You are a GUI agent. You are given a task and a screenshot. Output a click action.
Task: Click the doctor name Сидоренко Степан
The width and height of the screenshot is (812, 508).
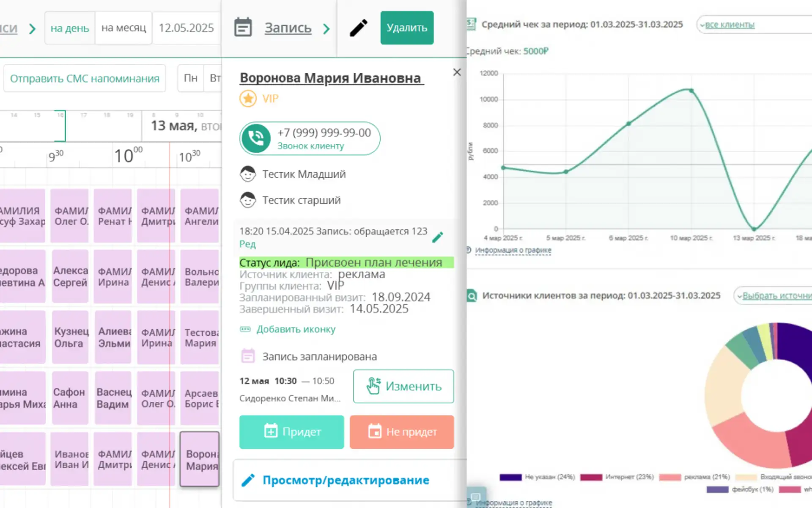tap(290, 398)
